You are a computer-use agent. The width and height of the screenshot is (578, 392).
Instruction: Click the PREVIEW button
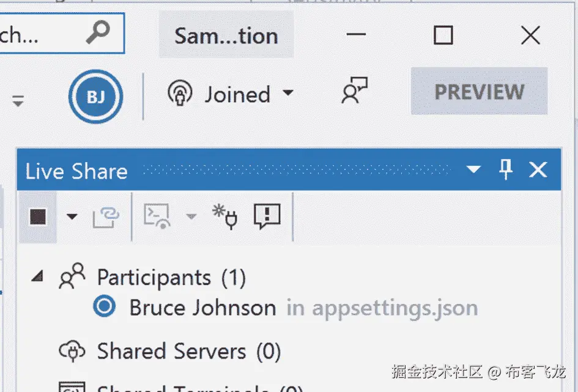click(479, 91)
